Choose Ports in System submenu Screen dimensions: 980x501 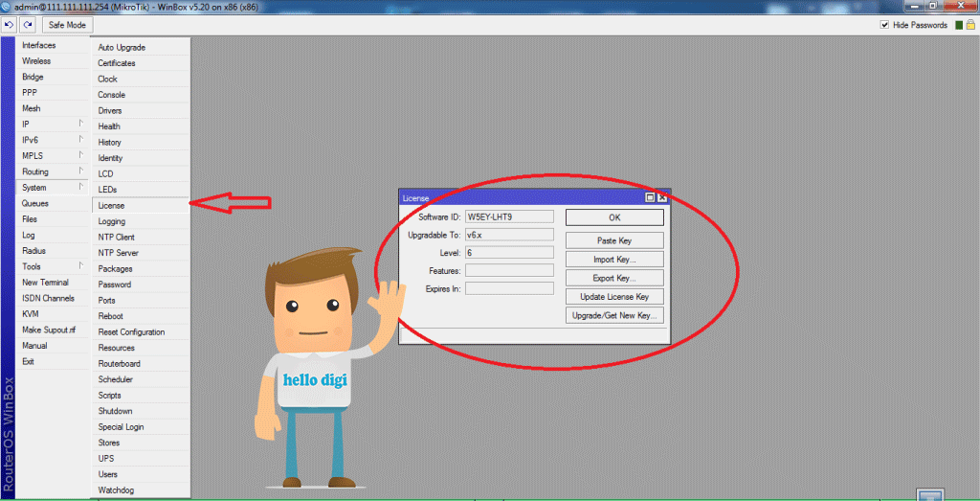[x=140, y=300]
